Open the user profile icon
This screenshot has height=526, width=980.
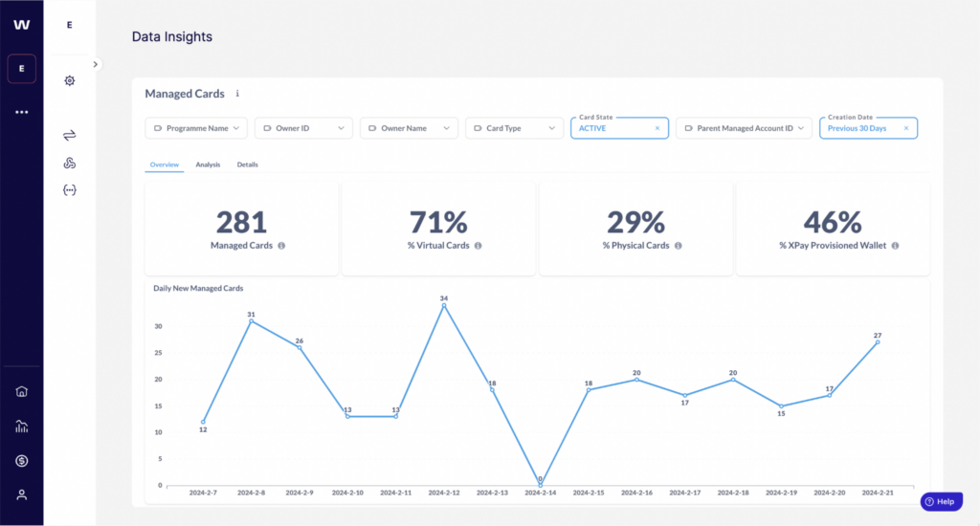coord(22,494)
